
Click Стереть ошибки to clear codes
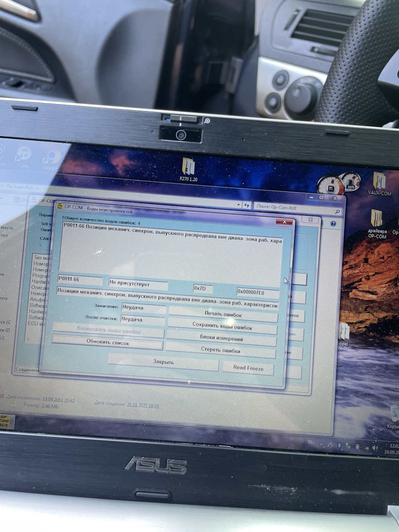[221, 350]
